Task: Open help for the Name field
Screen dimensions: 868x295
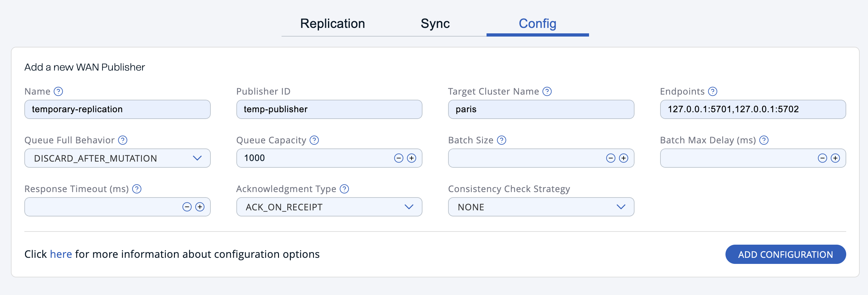Action: [x=58, y=91]
